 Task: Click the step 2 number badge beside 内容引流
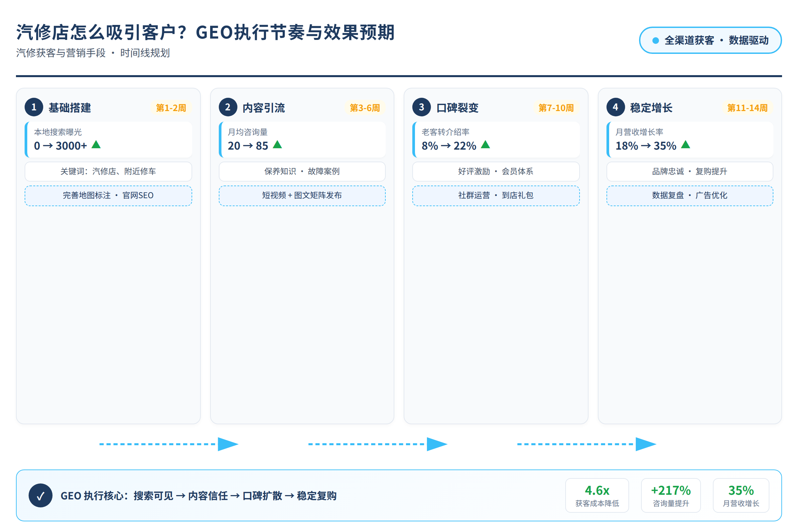click(228, 107)
